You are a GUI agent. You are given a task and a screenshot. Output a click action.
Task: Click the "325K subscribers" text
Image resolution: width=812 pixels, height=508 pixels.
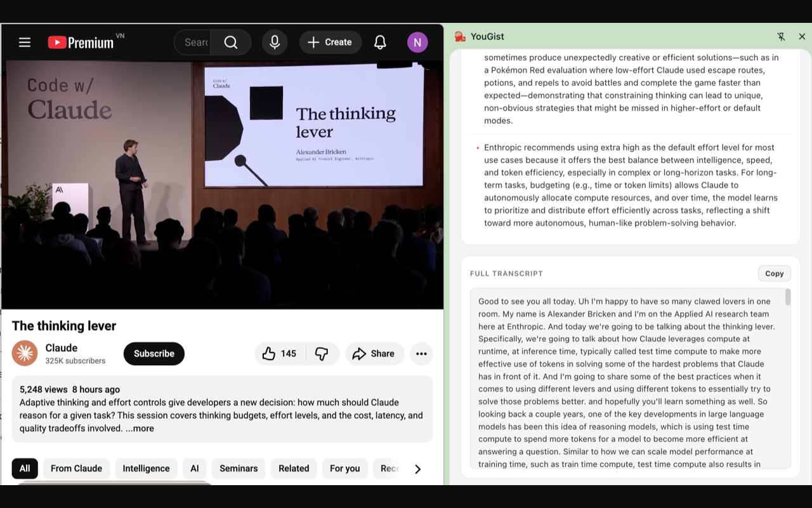pos(75,361)
